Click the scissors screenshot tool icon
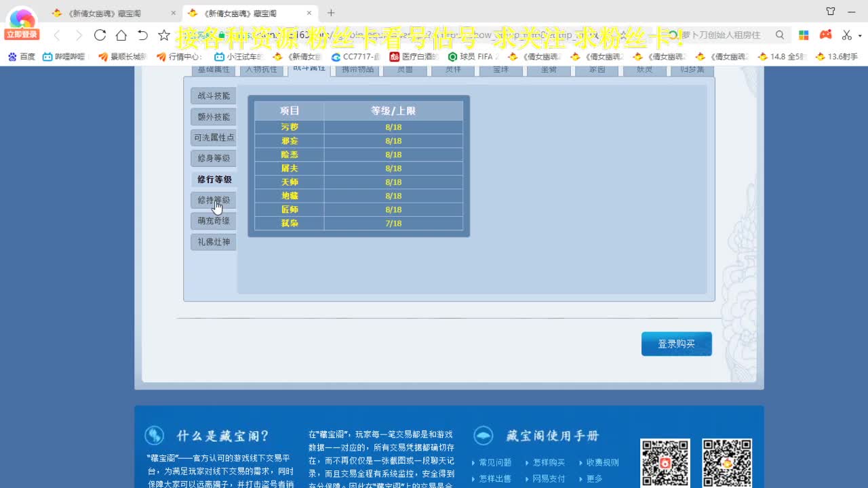The height and width of the screenshot is (488, 868). (846, 35)
